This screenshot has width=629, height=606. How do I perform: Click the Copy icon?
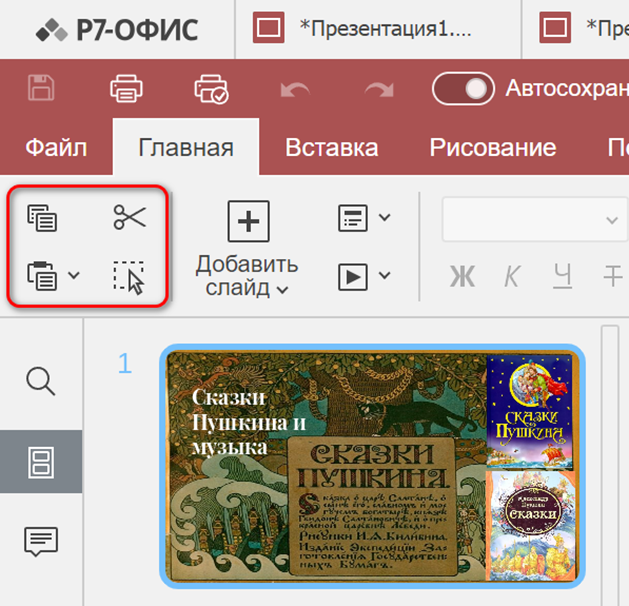tap(42, 218)
